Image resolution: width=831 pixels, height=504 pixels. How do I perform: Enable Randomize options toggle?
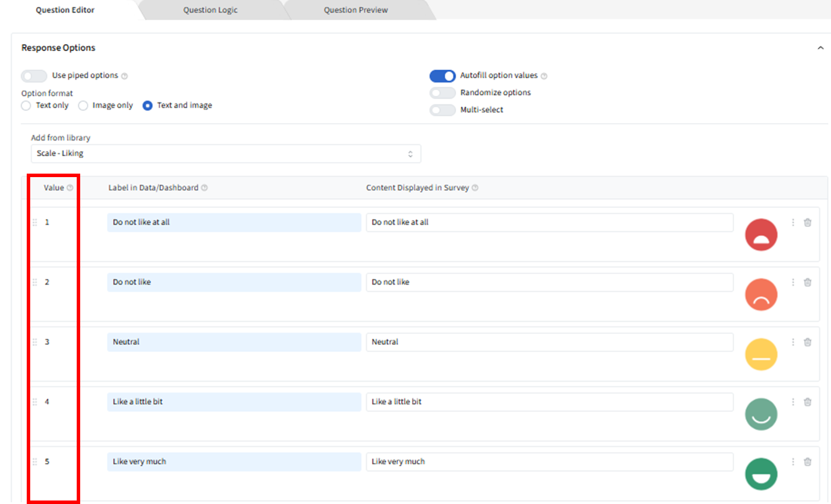click(x=442, y=93)
